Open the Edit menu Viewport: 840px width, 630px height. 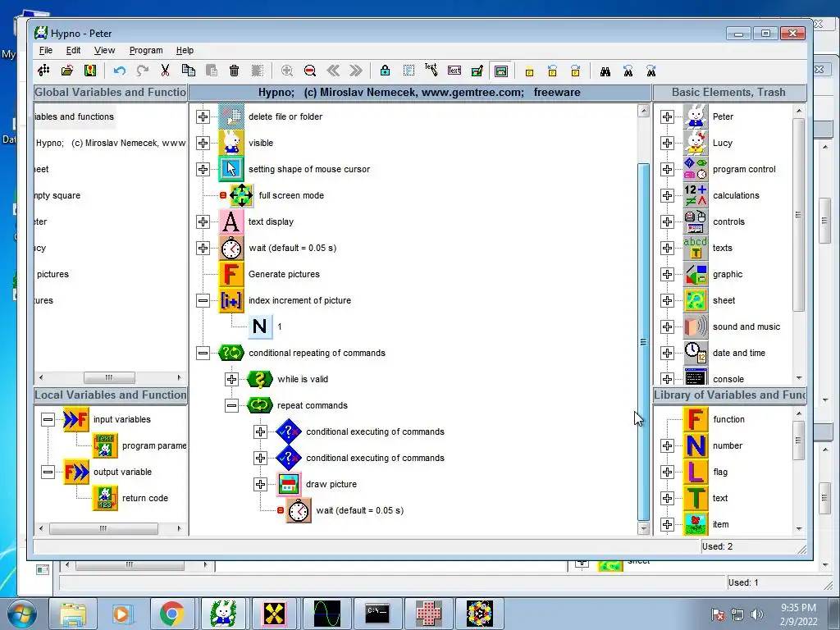click(73, 50)
